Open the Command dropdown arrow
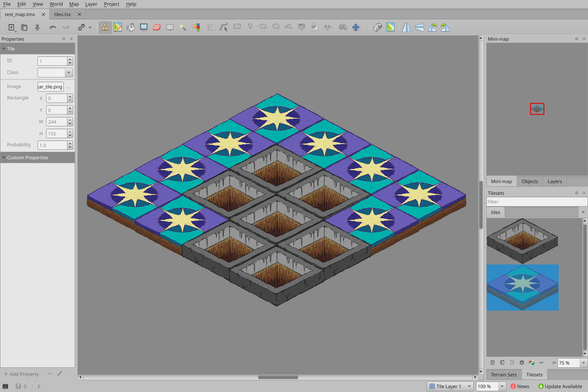This screenshot has width=588, height=392. [90, 27]
